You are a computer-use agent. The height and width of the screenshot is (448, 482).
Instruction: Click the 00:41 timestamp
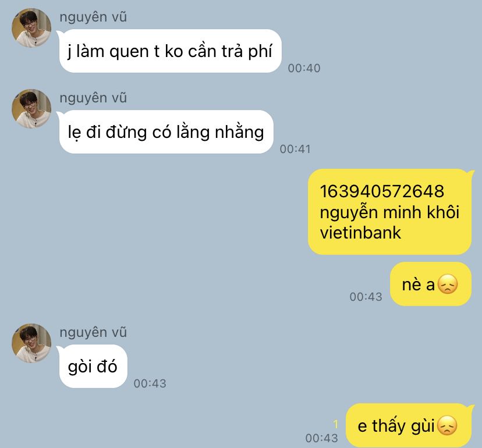click(295, 149)
